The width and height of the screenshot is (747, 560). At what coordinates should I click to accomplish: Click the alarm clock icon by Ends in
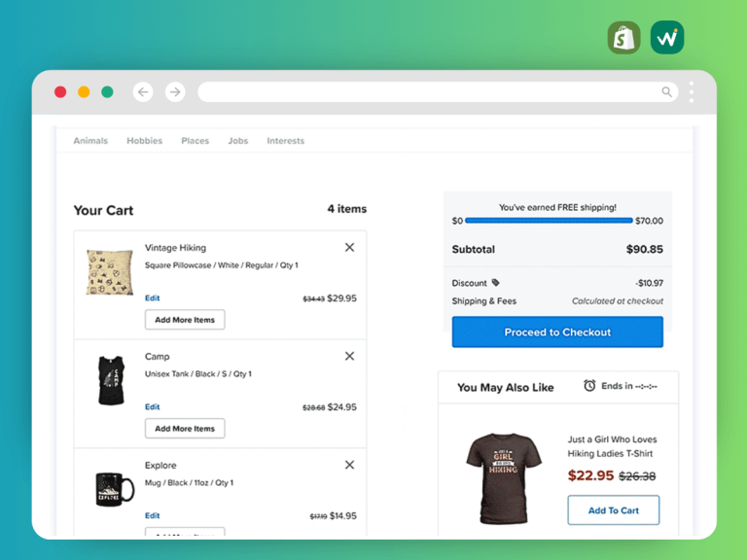[589, 386]
